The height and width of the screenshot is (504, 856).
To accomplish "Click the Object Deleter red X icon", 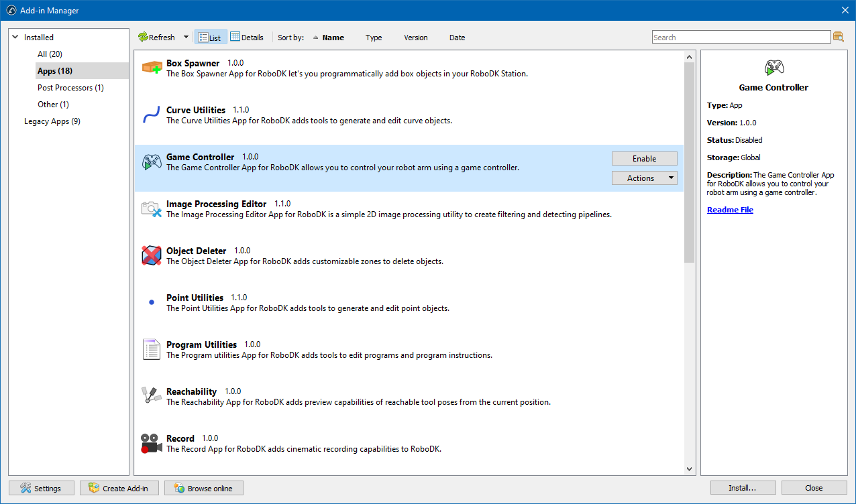I will pos(152,256).
